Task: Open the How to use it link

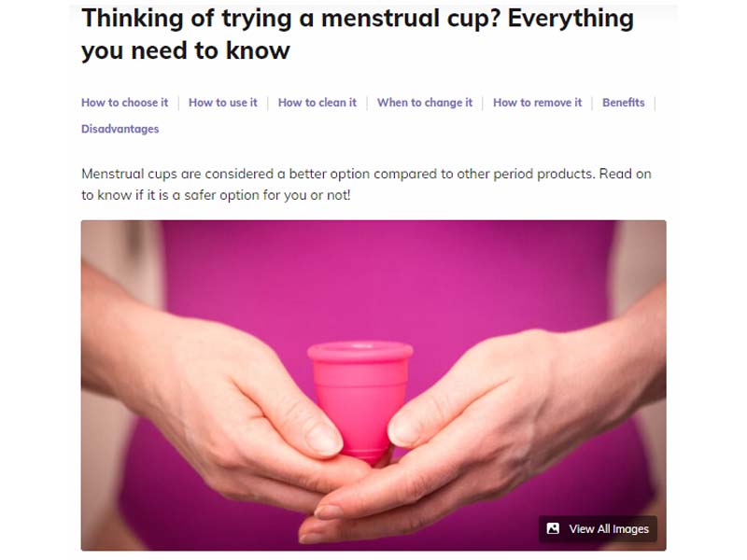Action: point(222,103)
